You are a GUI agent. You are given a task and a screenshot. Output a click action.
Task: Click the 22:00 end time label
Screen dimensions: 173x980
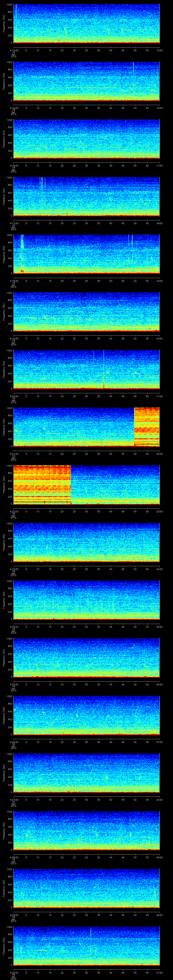tap(159, 454)
